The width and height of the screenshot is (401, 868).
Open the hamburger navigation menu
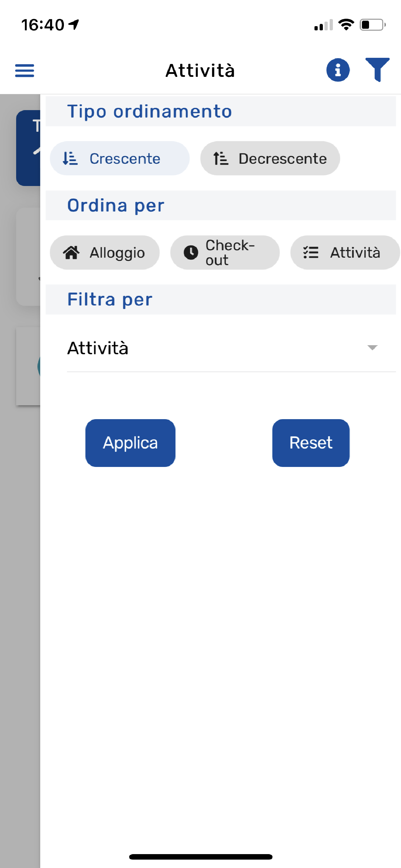(x=25, y=70)
